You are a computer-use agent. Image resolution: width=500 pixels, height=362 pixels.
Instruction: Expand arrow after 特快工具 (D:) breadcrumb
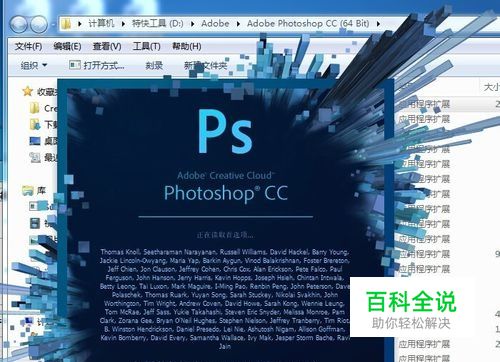192,24
